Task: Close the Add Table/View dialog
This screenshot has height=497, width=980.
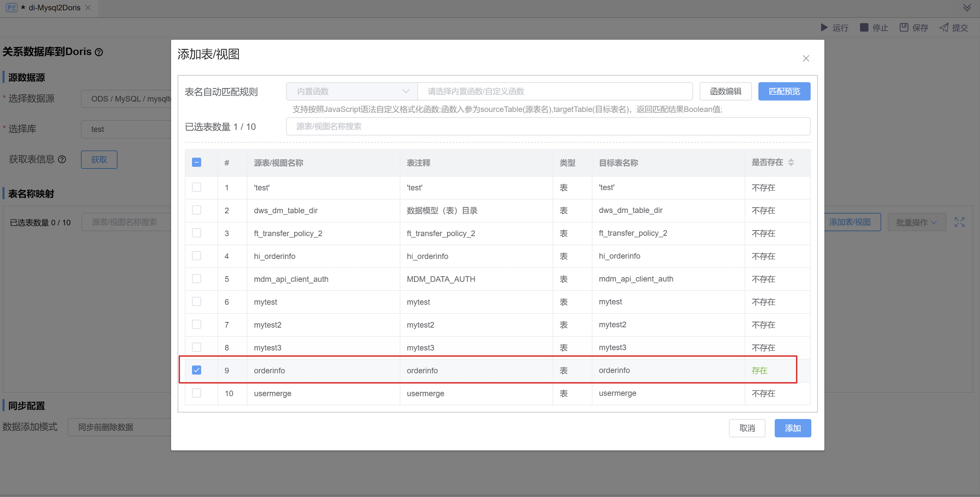Action: [806, 58]
